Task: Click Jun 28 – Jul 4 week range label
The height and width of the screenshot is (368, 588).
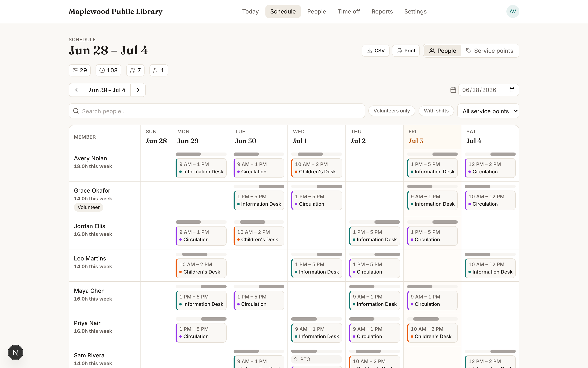Action: (107, 90)
